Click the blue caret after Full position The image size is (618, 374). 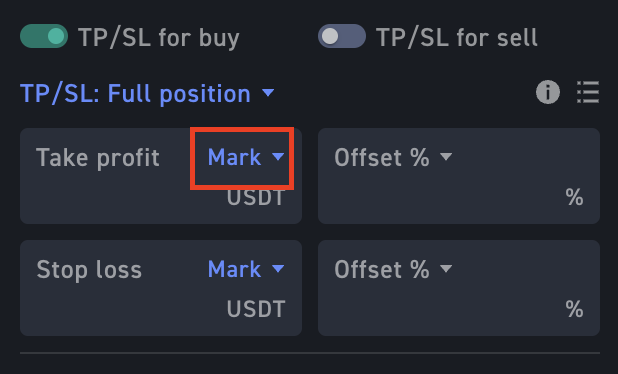point(268,93)
